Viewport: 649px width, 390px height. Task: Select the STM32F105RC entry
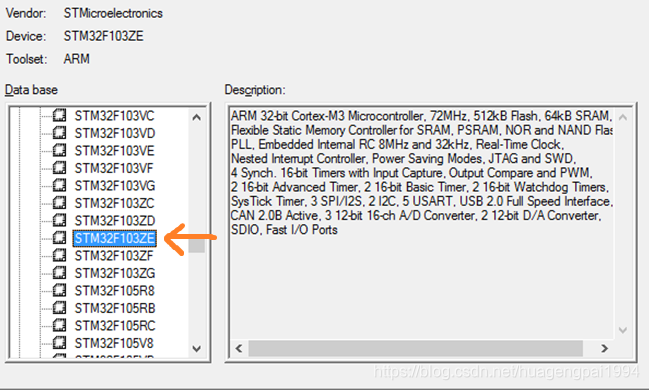[115, 326]
